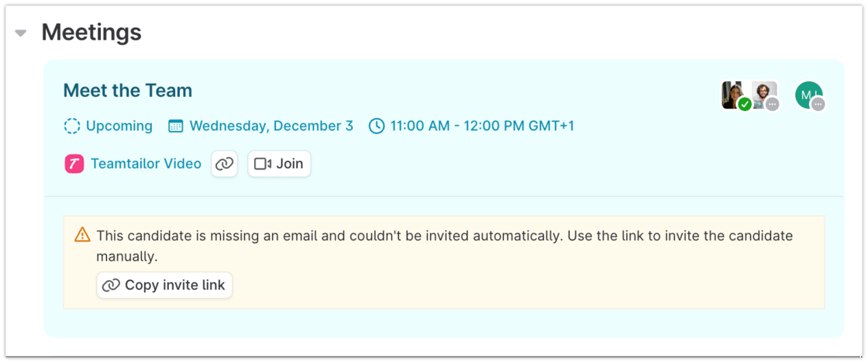Click the Wednesday, December 3 date text

[x=271, y=126]
